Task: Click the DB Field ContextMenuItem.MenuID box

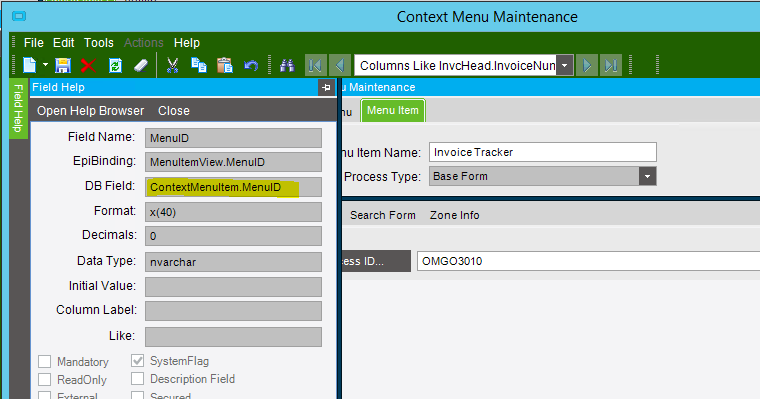Action: tap(233, 187)
